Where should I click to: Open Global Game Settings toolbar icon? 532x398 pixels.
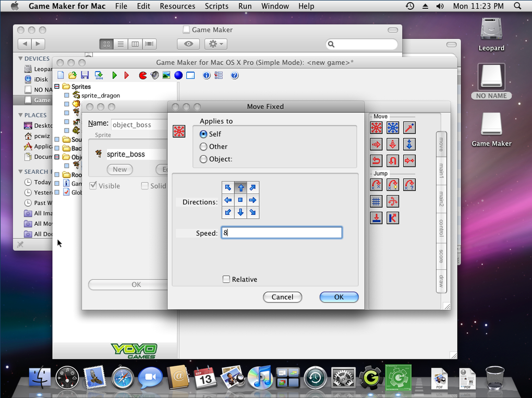tap(219, 75)
